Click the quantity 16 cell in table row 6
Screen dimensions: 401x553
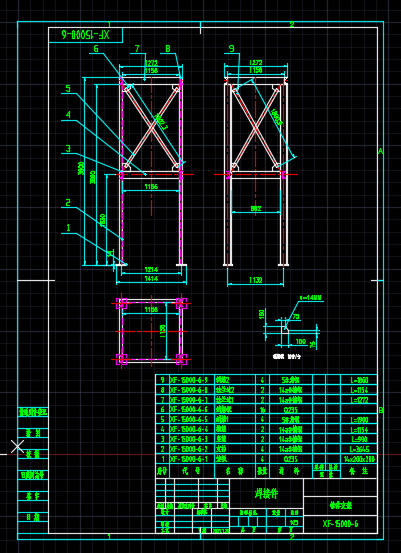[262, 410]
